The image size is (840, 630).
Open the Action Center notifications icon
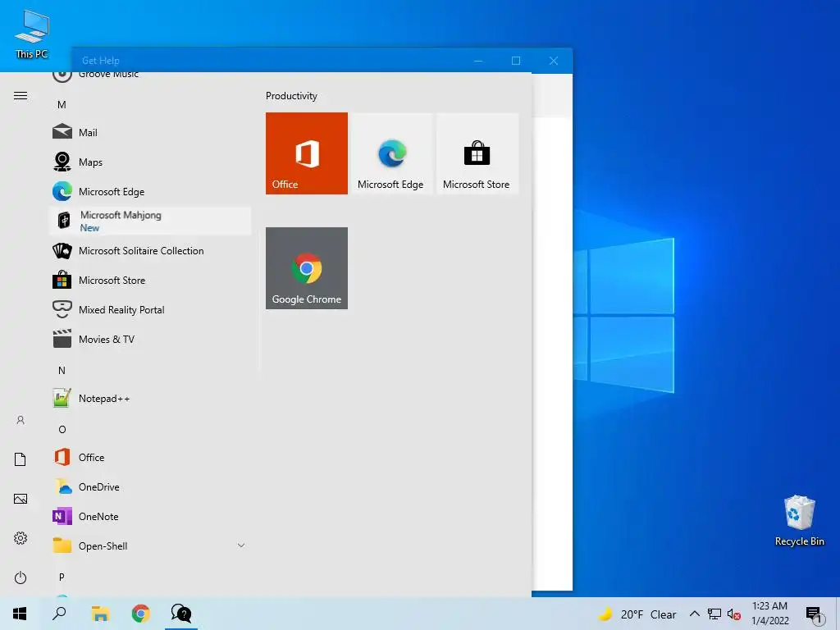point(815,614)
